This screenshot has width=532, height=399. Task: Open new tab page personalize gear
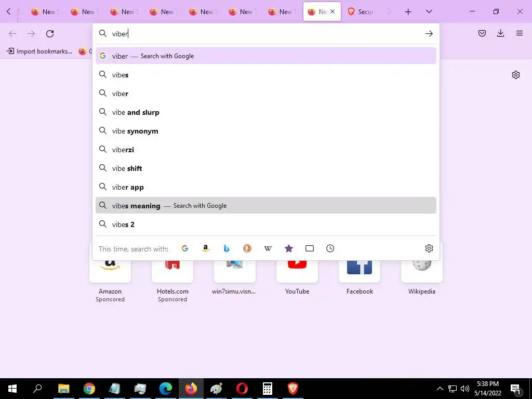[516, 75]
